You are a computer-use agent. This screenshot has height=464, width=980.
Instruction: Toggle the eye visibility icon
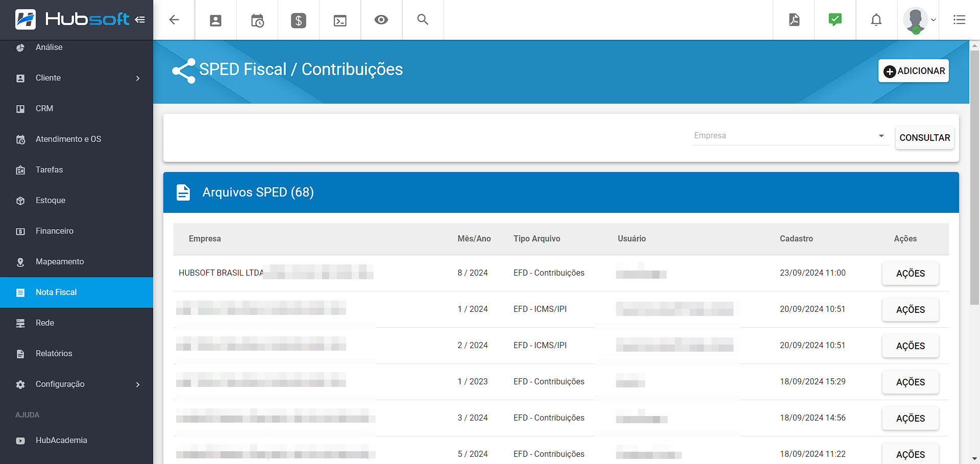(x=381, y=20)
